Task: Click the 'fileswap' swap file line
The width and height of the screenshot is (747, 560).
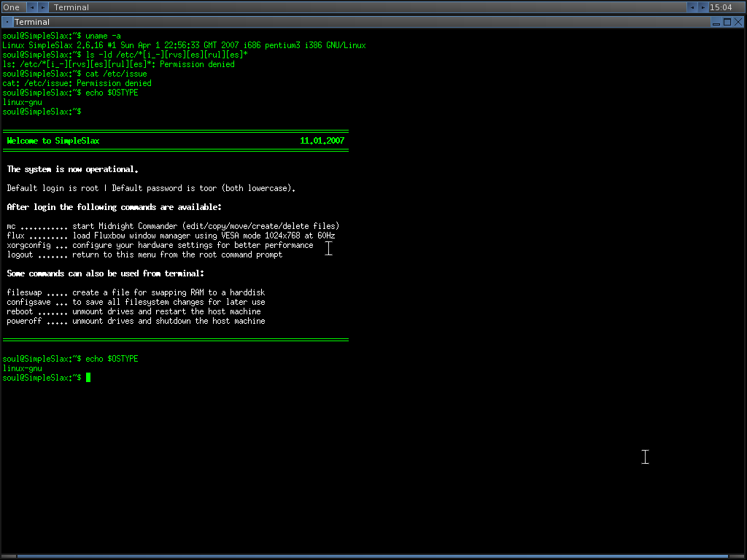Action: tap(136, 292)
